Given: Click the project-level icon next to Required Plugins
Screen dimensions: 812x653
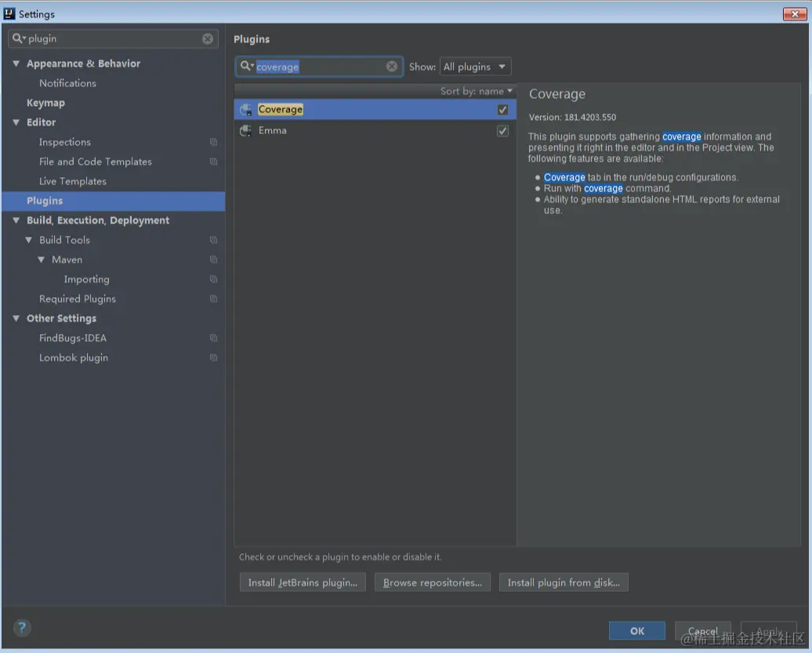Looking at the screenshot, I should tap(213, 299).
